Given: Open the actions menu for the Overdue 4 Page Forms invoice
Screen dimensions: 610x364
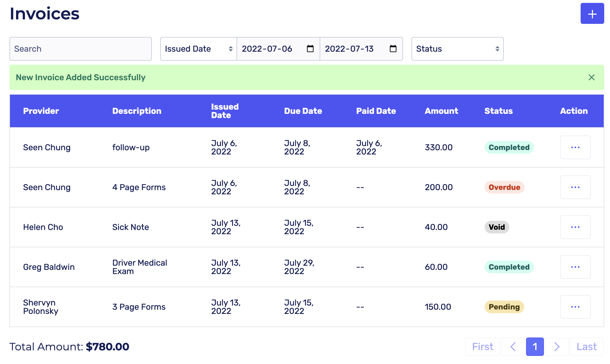Looking at the screenshot, I should [x=575, y=187].
